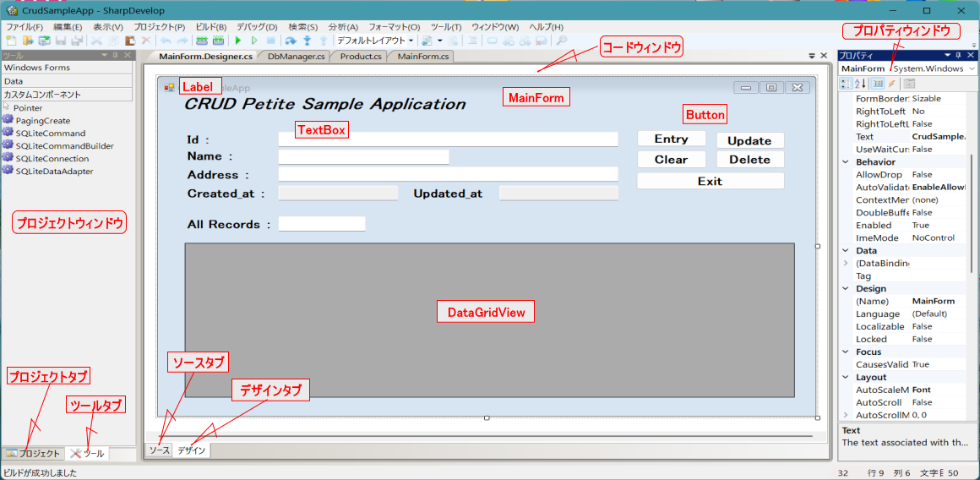This screenshot has height=480, width=980.
Task: Open the layout dropdown デフォルトレイアウト
Action: pos(374,40)
